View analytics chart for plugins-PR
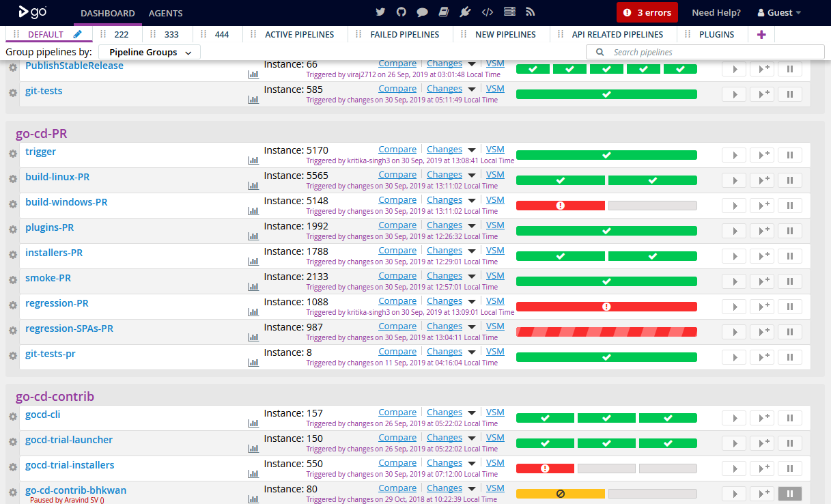The width and height of the screenshot is (831, 504). 253,236
